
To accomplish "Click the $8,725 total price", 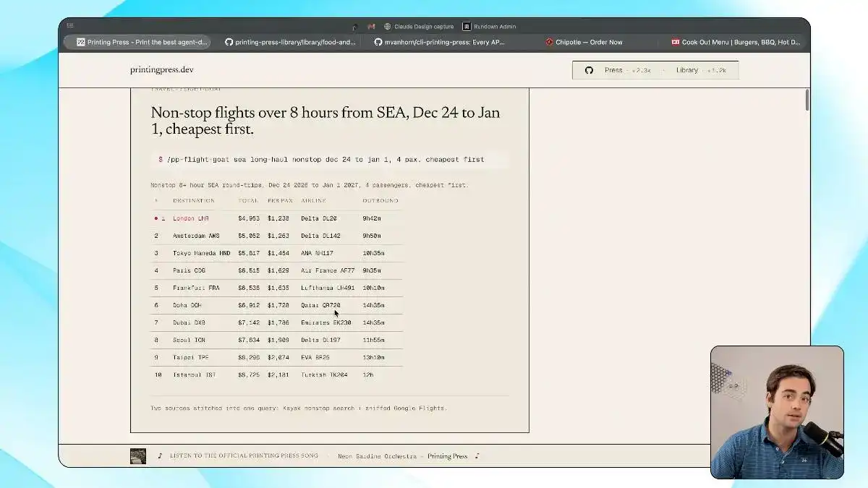I will 248,374.
